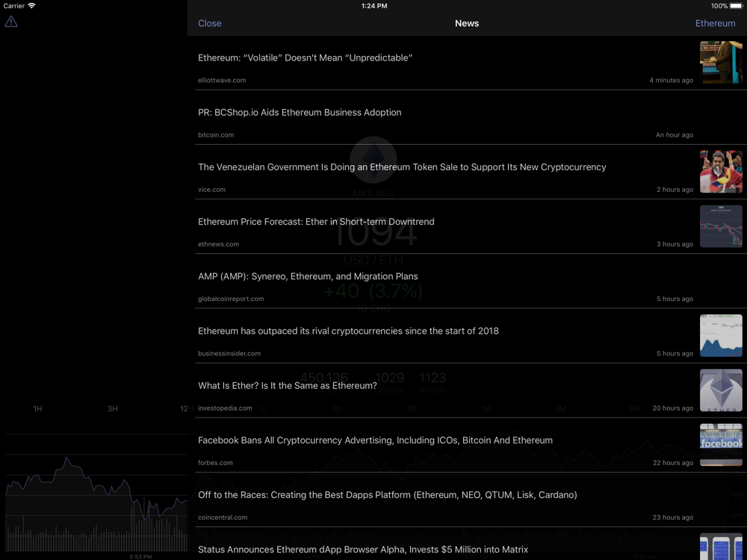Select the 1H chart range
The width and height of the screenshot is (747, 560).
pos(37,408)
